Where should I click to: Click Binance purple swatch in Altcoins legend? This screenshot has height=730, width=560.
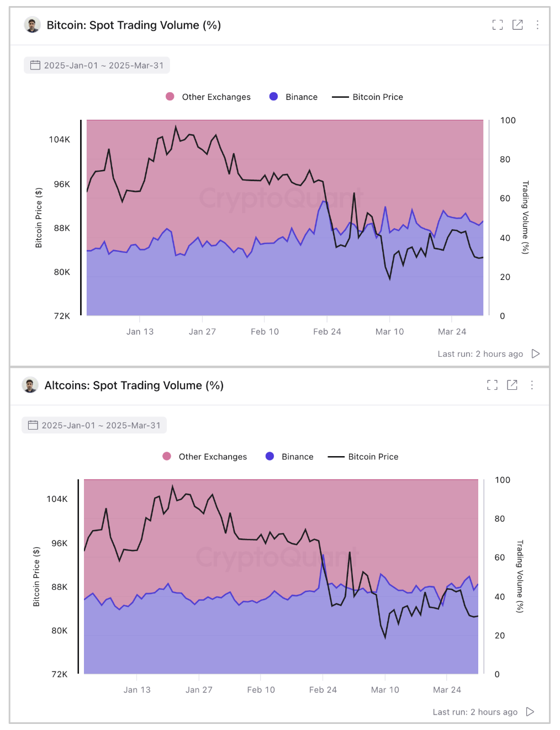[x=270, y=456]
